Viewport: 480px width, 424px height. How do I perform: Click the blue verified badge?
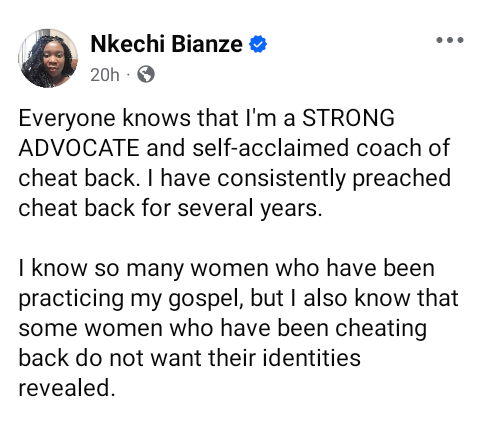(x=258, y=44)
